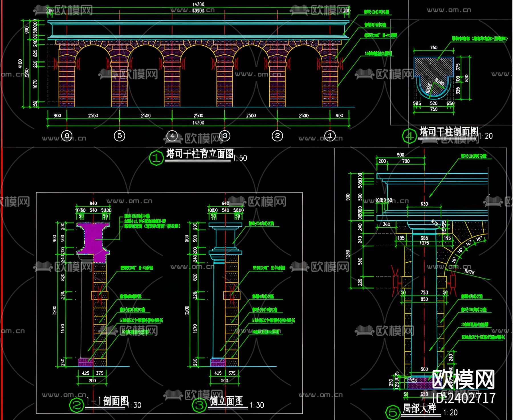
Task: Pick the 2500 dimension between axes 4 and 3
Action: [x=198, y=115]
